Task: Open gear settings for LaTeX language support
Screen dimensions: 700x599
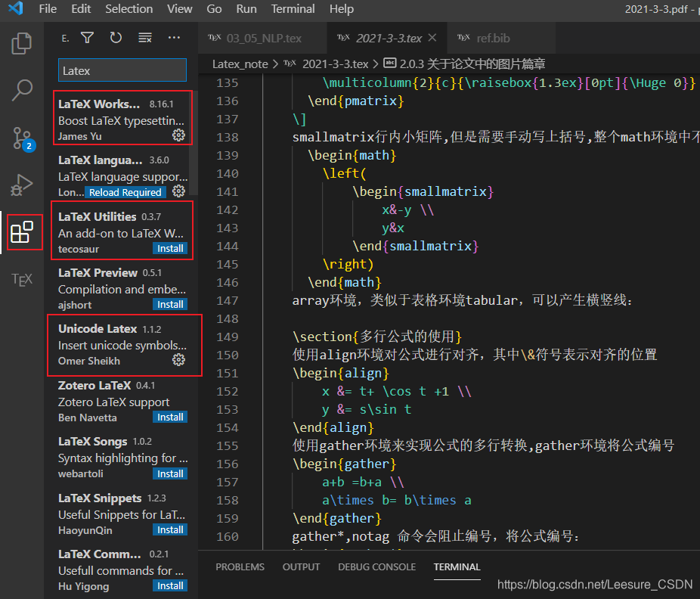Action: pyautogui.click(x=178, y=191)
